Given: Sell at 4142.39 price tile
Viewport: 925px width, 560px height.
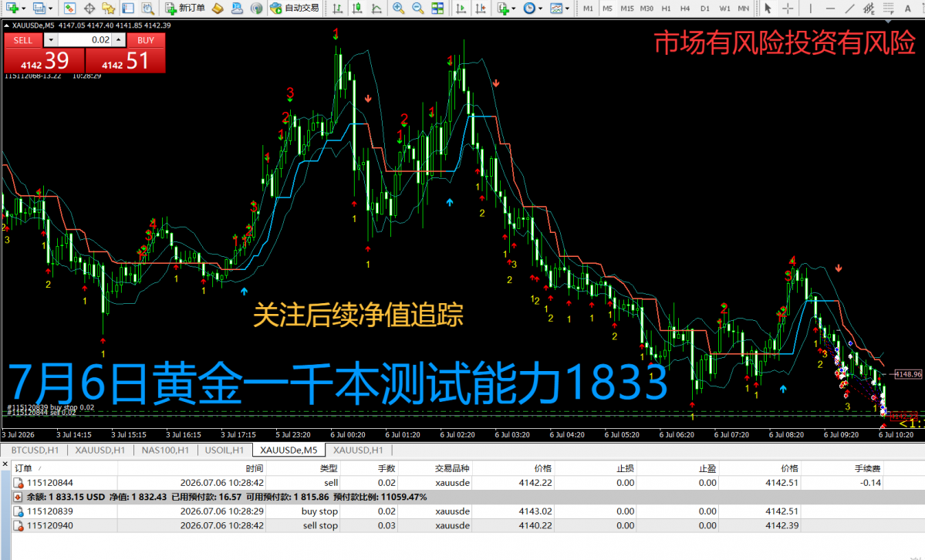Looking at the screenshot, I should (44, 60).
